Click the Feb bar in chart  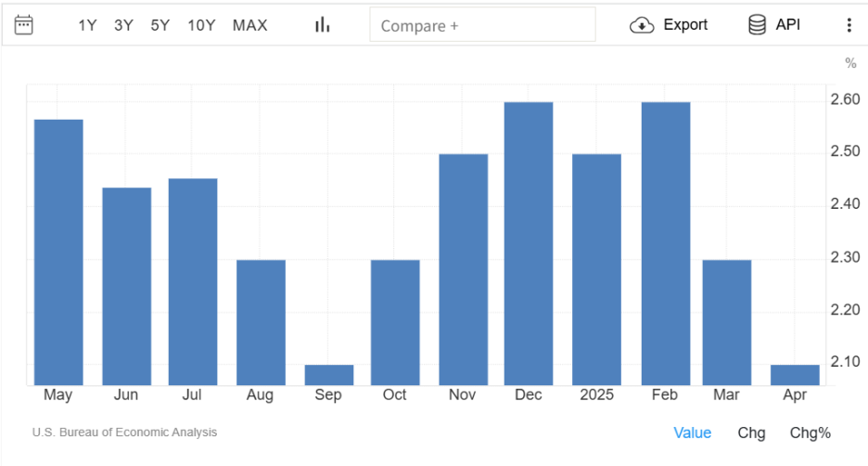pyautogui.click(x=666, y=244)
